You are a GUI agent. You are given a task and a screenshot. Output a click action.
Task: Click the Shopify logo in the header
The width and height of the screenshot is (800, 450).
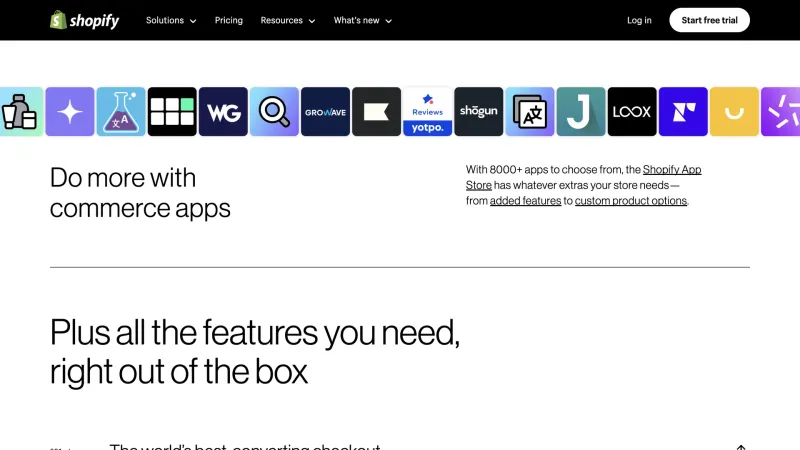click(84, 20)
